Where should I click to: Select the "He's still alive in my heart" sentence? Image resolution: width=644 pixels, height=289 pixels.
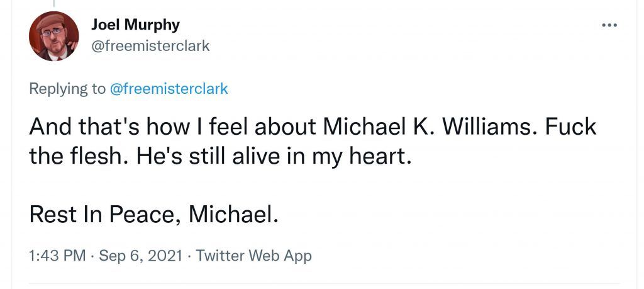255,156
